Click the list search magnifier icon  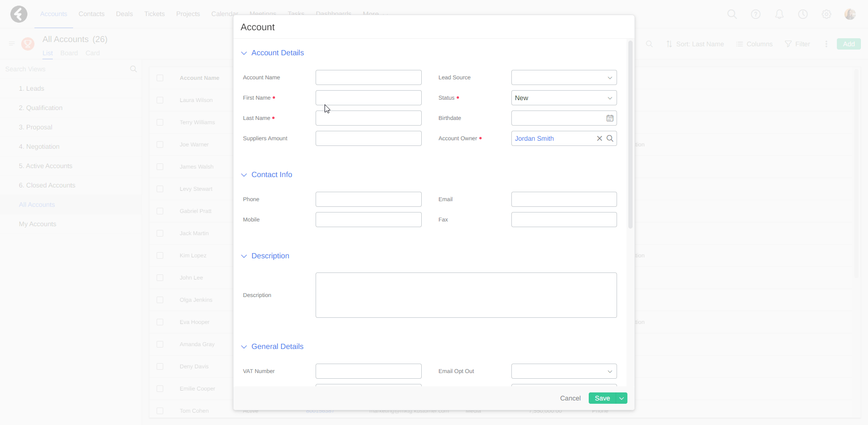[x=650, y=44]
